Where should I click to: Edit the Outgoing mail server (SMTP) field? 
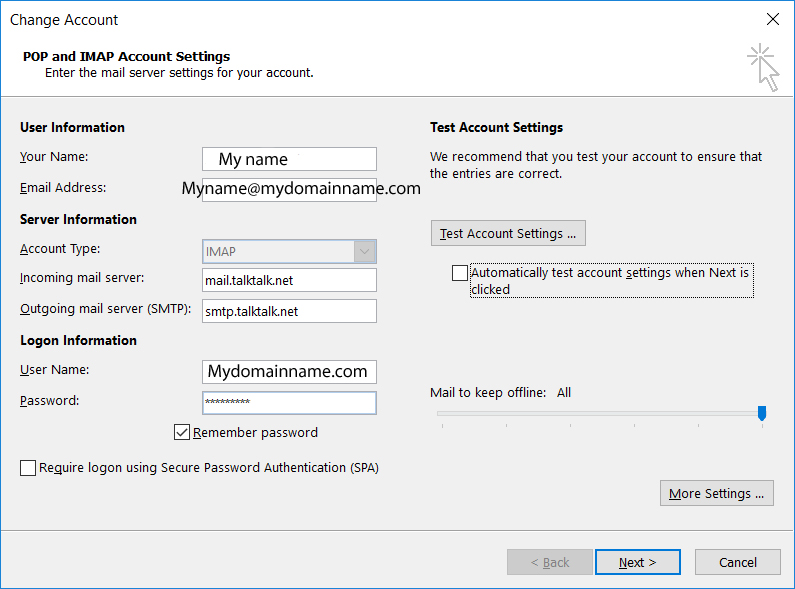[289, 311]
